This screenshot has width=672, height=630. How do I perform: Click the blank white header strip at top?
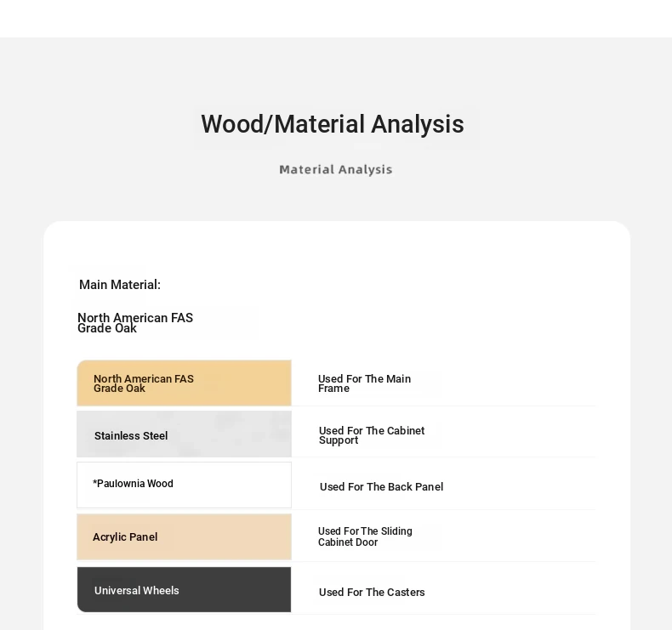click(x=336, y=19)
